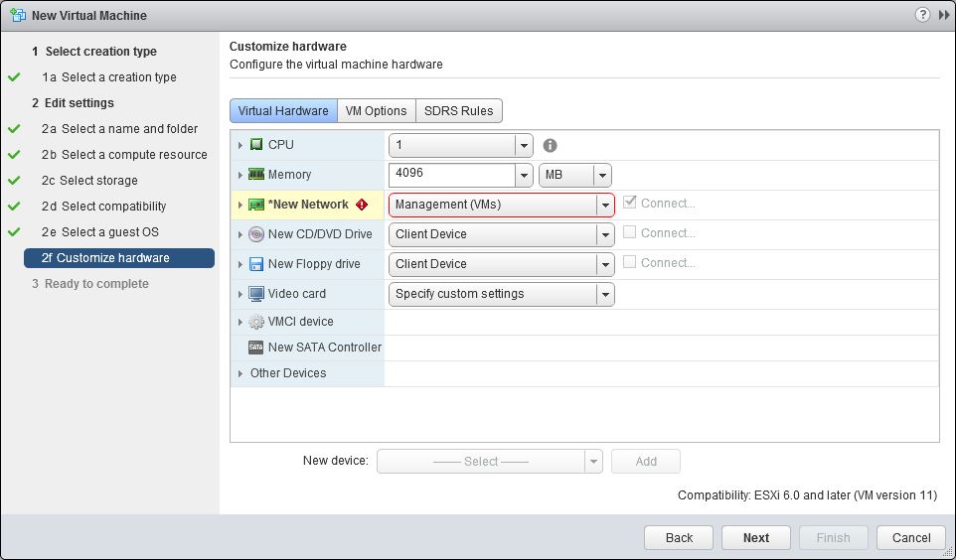956x560 pixels.
Task: Click the help question mark icon
Action: click(922, 15)
